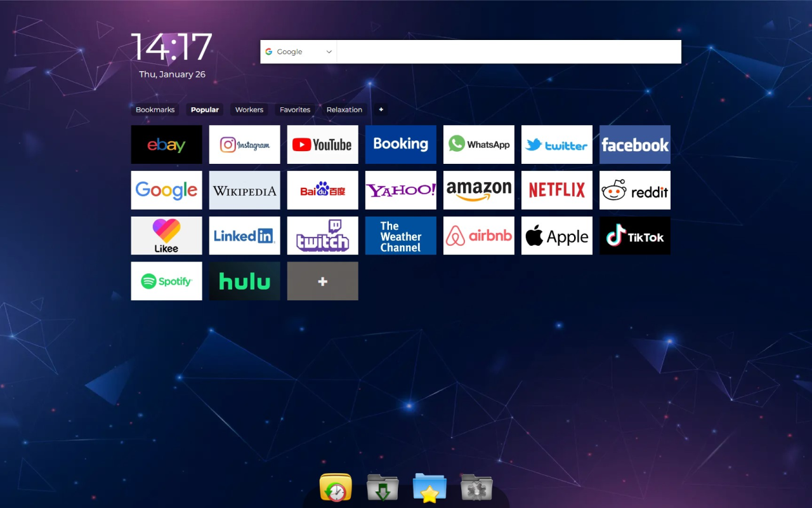Viewport: 812px width, 508px height.
Task: Open the YouTube tile
Action: point(322,144)
